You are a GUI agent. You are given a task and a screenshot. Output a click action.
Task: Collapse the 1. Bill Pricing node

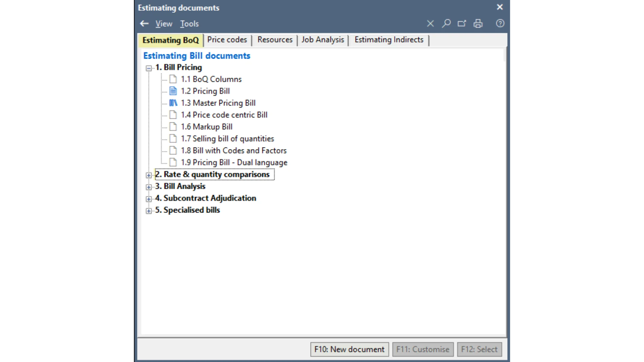point(149,68)
